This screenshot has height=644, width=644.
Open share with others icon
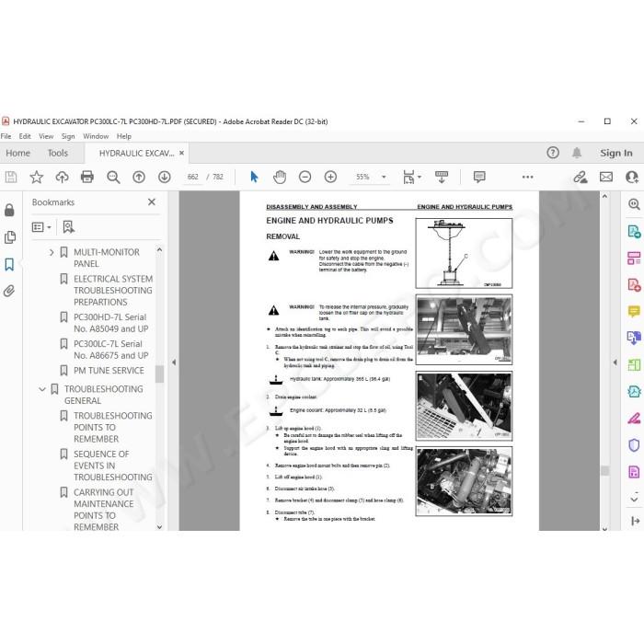632,177
